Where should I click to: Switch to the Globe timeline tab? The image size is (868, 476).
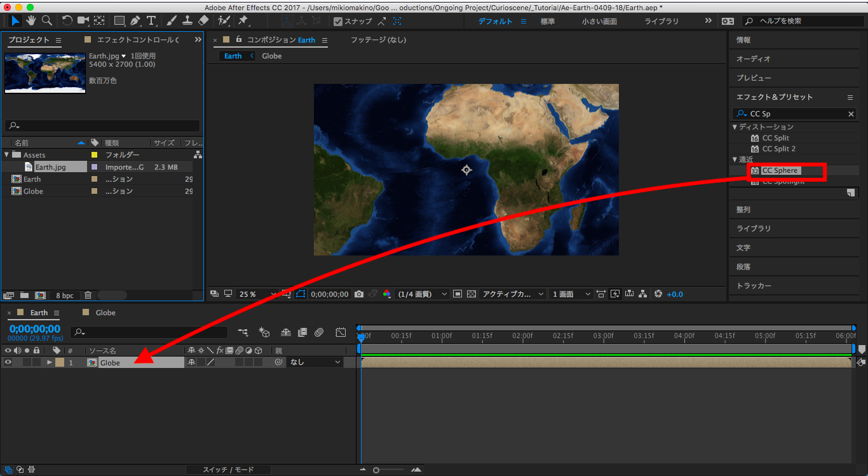pos(105,313)
